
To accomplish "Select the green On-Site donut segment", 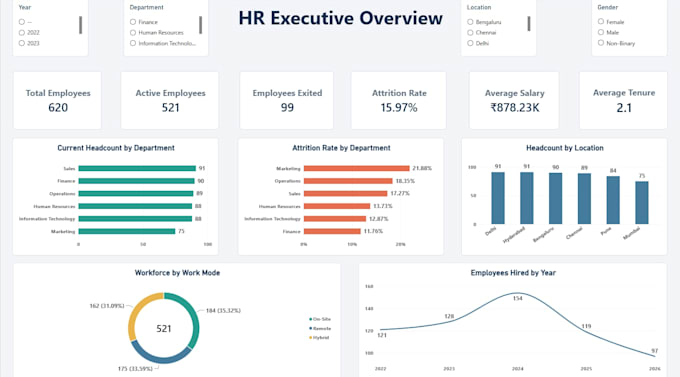I will point(194,318).
